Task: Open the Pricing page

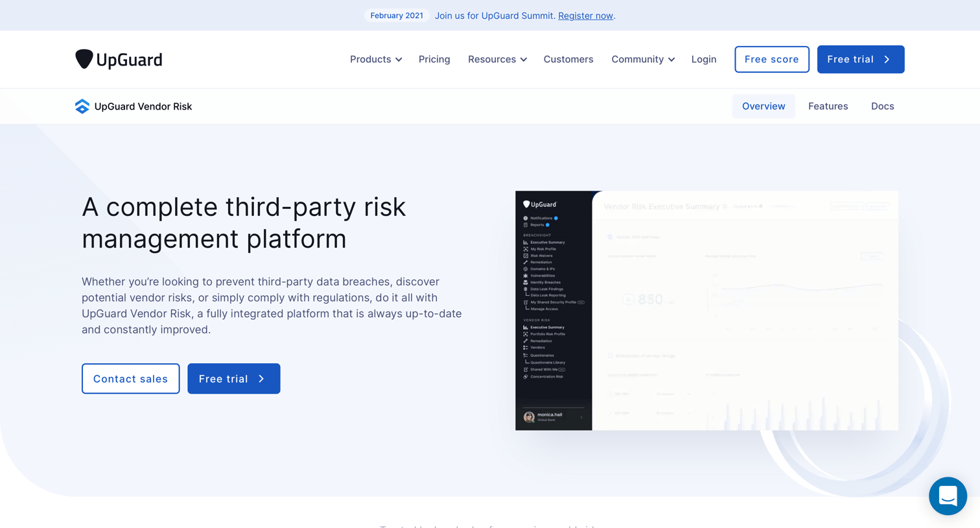Action: (434, 59)
